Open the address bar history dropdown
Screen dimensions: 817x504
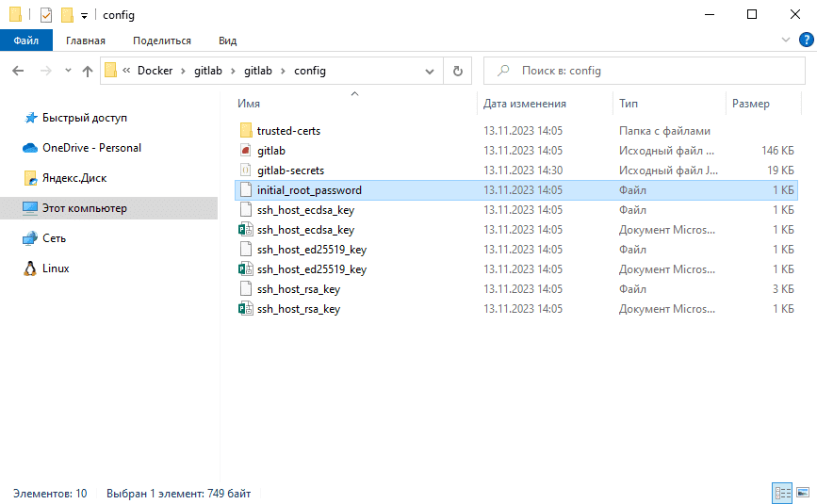coord(430,71)
